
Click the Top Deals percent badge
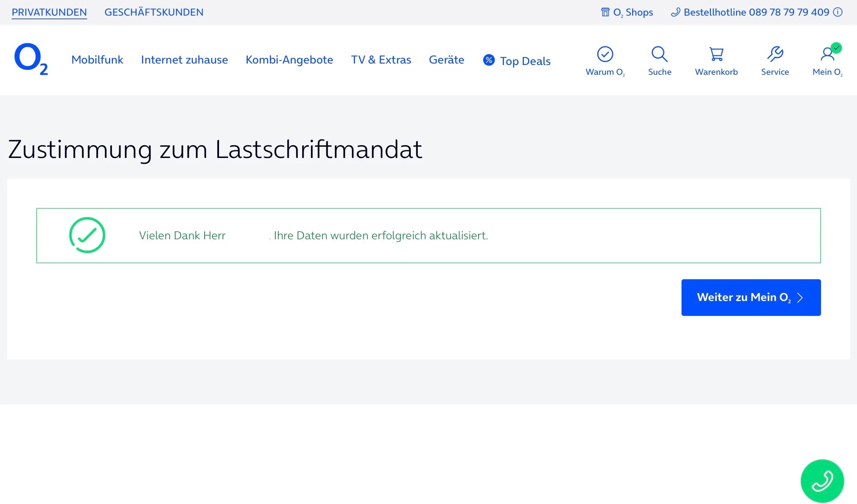(x=489, y=60)
